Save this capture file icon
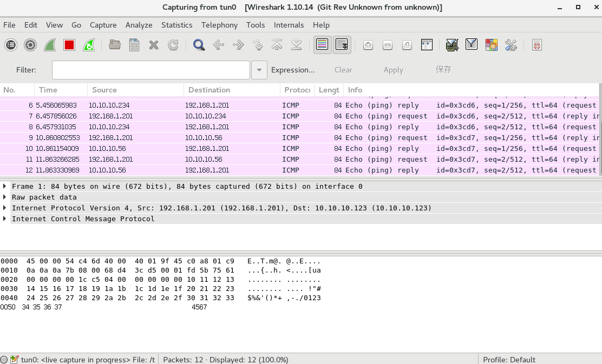602x364 pixels. (134, 45)
